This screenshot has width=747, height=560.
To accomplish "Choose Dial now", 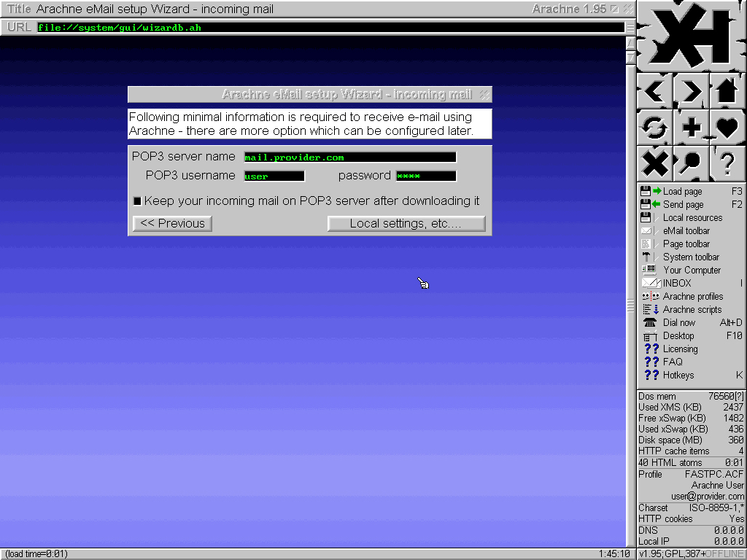I will 692,322.
